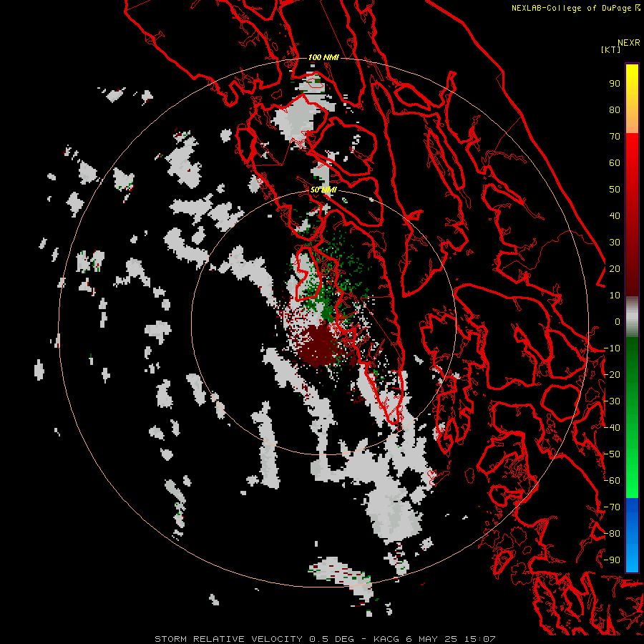Image resolution: width=644 pixels, height=644 pixels.
Task: Click the 100 NMI range ring label
Action: coord(323,57)
